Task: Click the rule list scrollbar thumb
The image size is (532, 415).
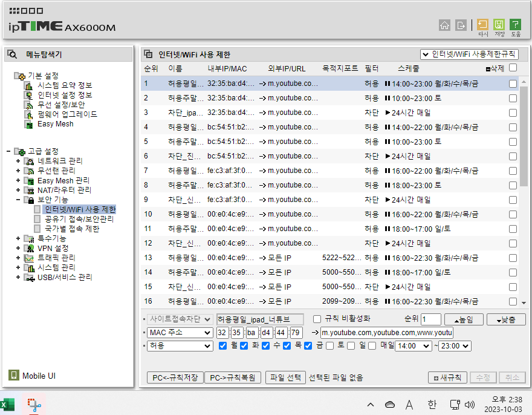Action: (524, 136)
